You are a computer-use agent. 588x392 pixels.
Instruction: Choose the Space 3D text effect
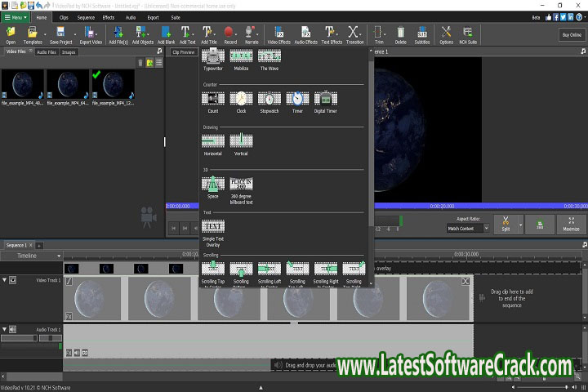213,188
